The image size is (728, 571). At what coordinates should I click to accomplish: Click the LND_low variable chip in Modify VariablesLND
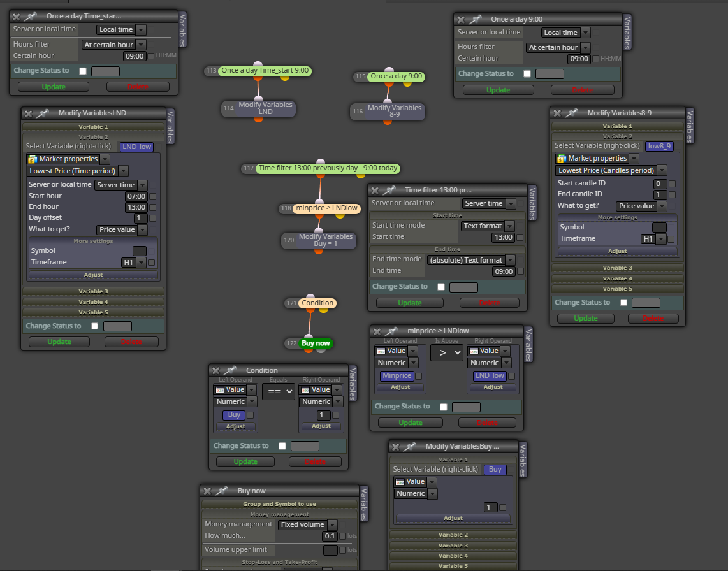tap(136, 147)
